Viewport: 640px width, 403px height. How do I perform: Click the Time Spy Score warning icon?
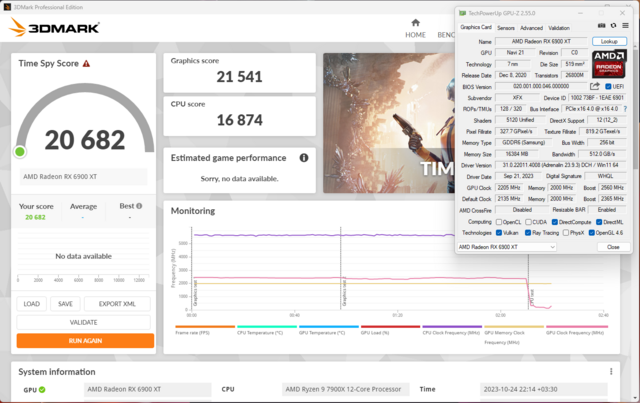tap(87, 63)
